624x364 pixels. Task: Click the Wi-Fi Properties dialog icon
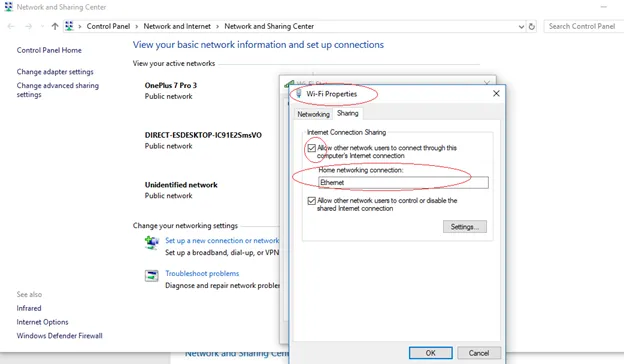tap(299, 94)
